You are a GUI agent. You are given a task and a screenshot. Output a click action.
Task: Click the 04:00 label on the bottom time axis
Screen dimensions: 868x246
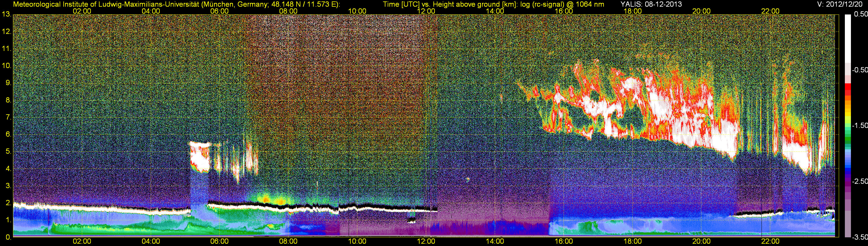point(151,242)
